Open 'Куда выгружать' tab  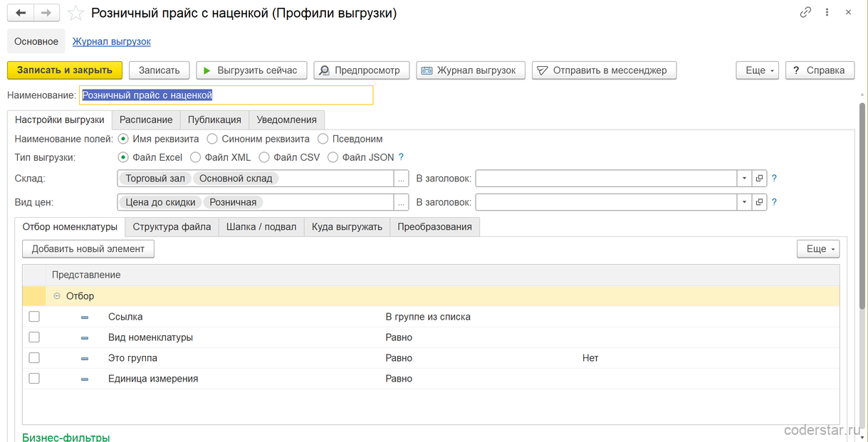(x=347, y=227)
